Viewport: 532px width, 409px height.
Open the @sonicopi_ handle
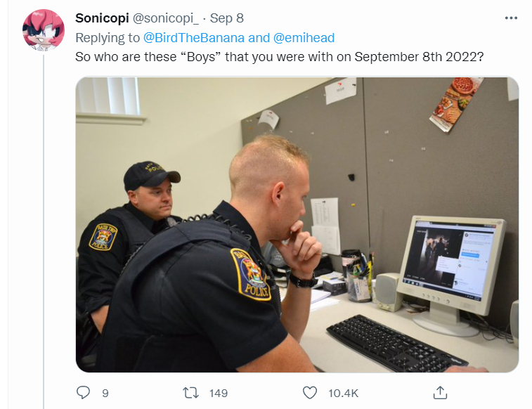point(165,18)
